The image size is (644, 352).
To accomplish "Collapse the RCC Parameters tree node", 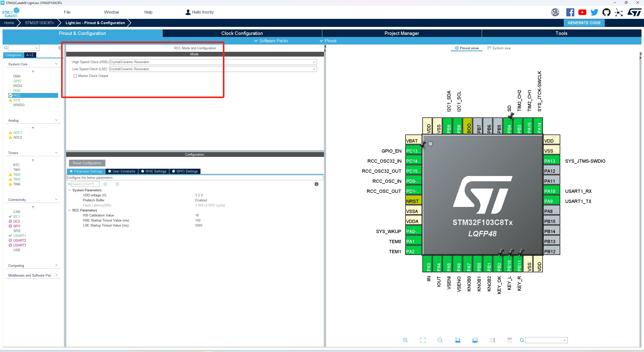I will click(69, 210).
